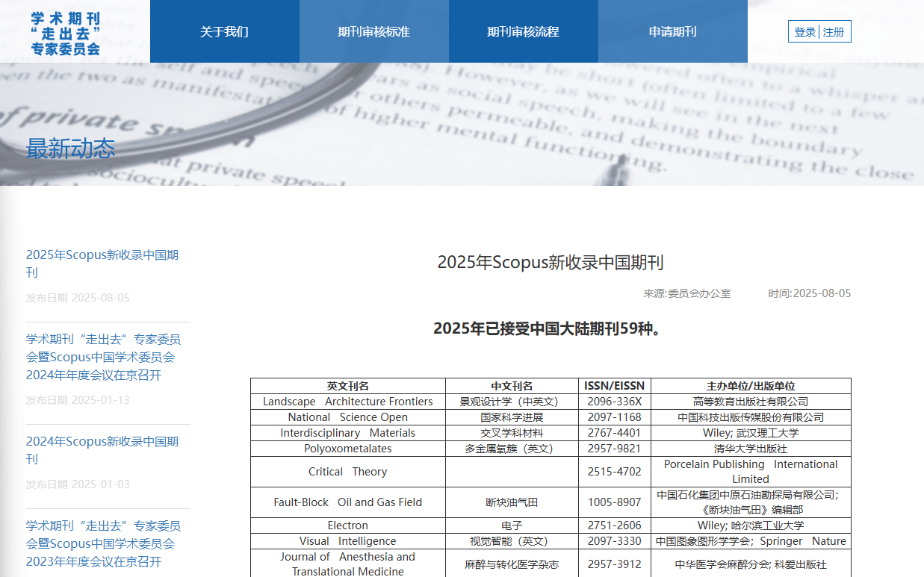Open the 关于我们 menu
Screen dimensions: 924x577
[224, 32]
